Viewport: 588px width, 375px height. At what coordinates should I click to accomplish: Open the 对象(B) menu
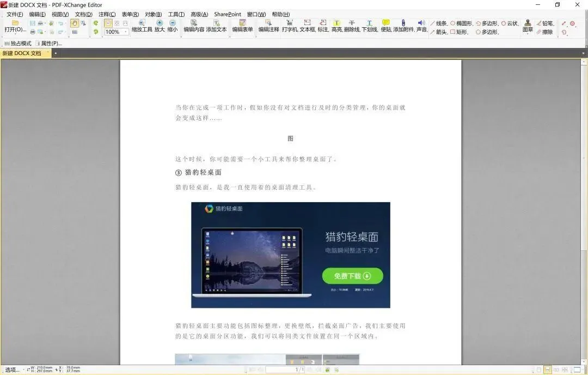click(x=154, y=14)
